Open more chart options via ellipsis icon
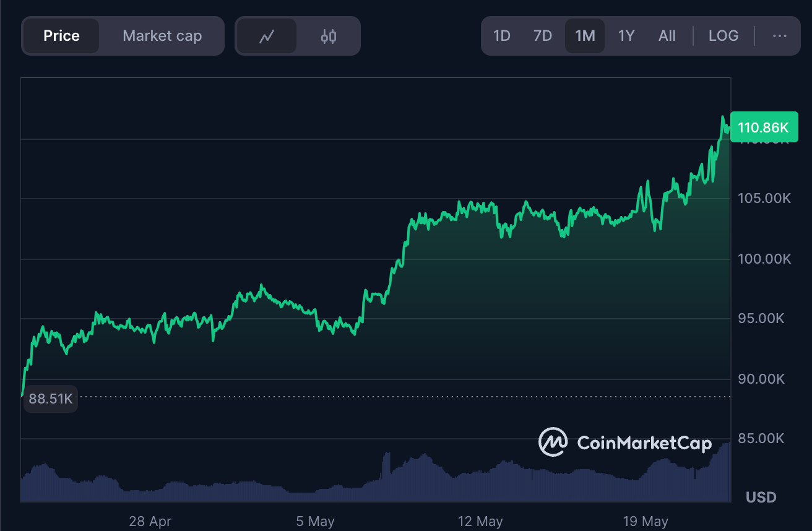The image size is (812, 531). [779, 35]
